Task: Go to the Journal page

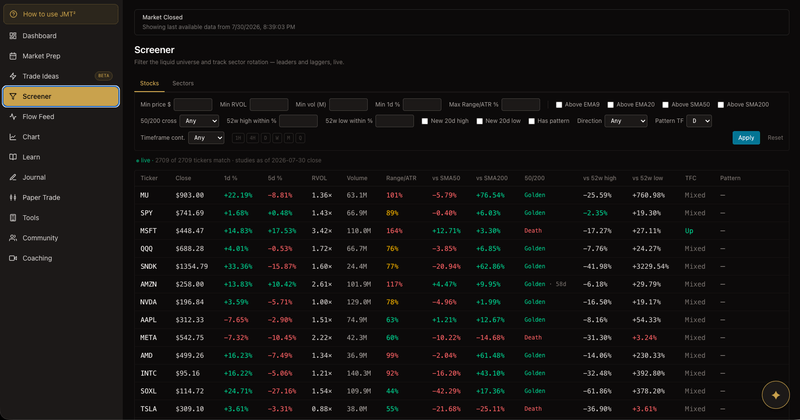Action: (61, 177)
